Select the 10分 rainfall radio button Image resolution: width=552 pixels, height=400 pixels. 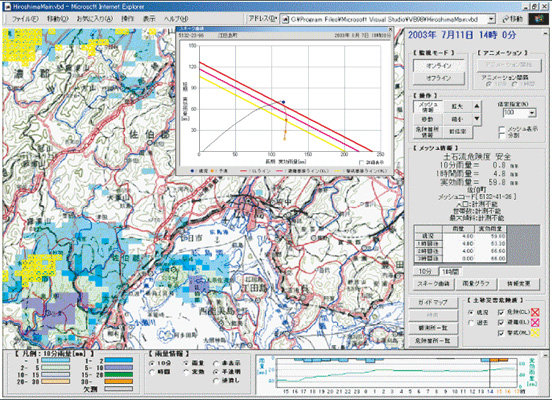click(152, 363)
